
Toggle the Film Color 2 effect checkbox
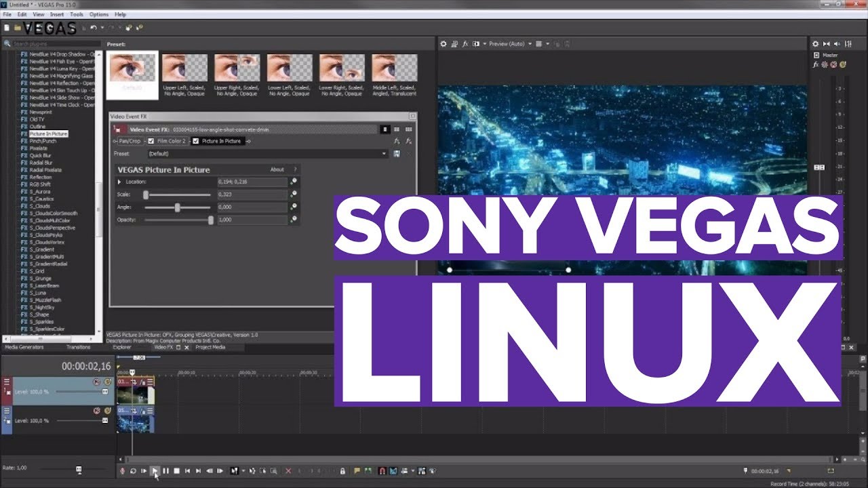click(x=151, y=141)
